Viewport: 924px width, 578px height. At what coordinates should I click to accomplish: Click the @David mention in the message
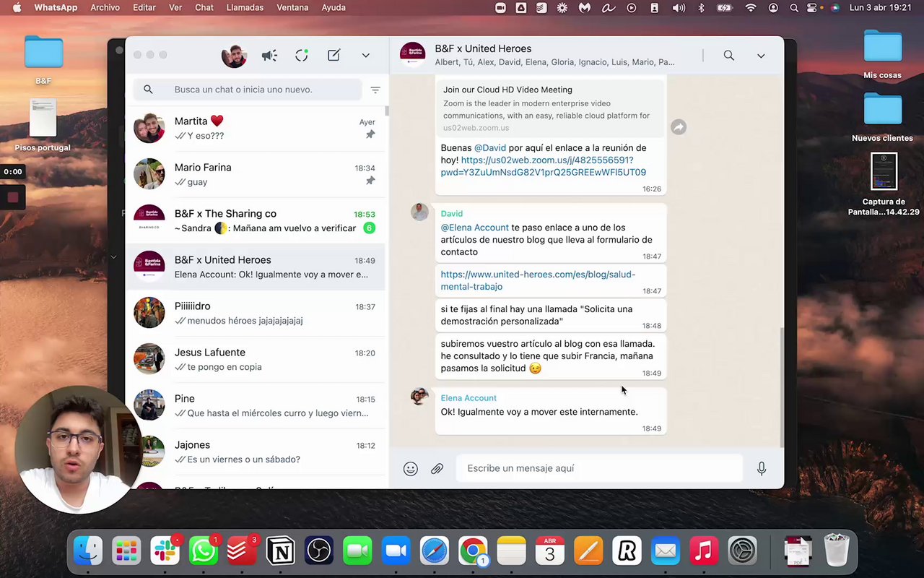490,148
